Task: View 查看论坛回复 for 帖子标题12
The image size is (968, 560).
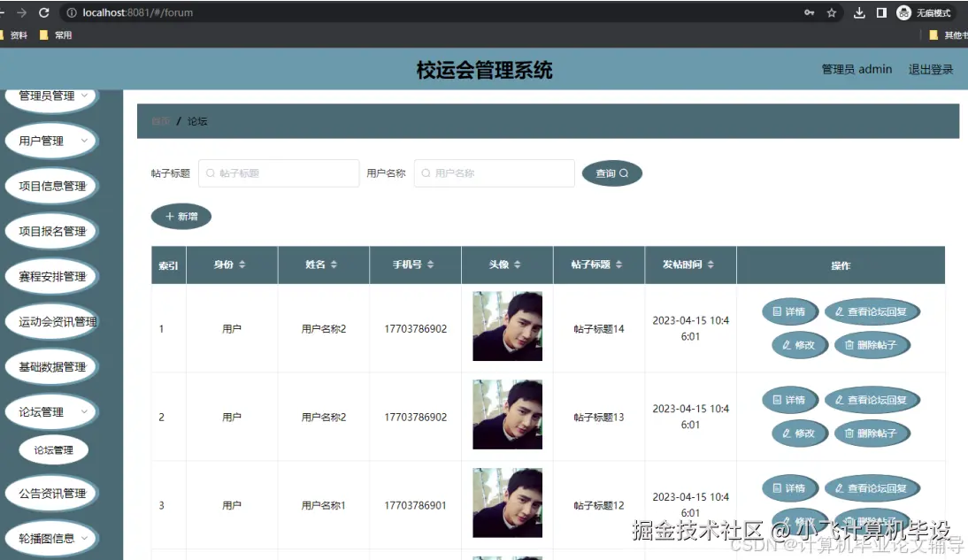Action: pyautogui.click(x=872, y=488)
